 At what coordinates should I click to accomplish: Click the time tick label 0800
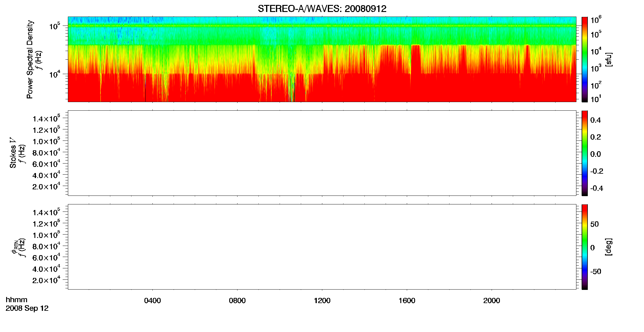pos(237,301)
